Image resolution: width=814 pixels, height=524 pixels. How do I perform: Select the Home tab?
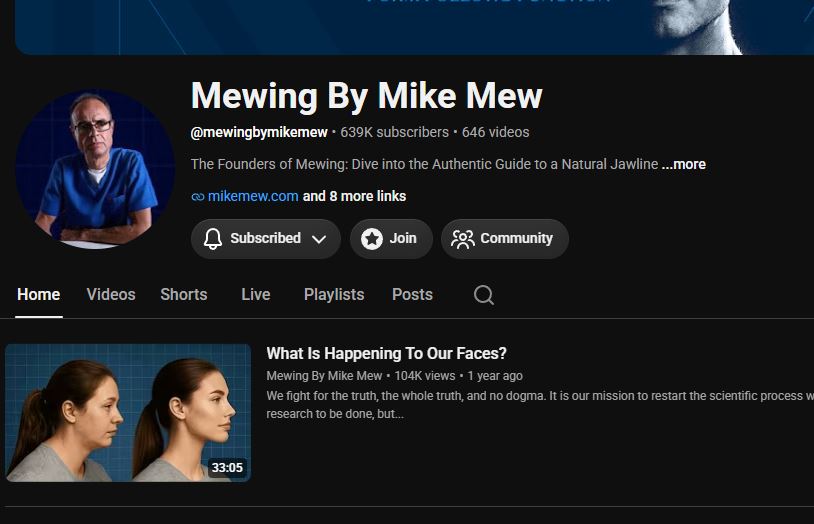click(x=39, y=294)
